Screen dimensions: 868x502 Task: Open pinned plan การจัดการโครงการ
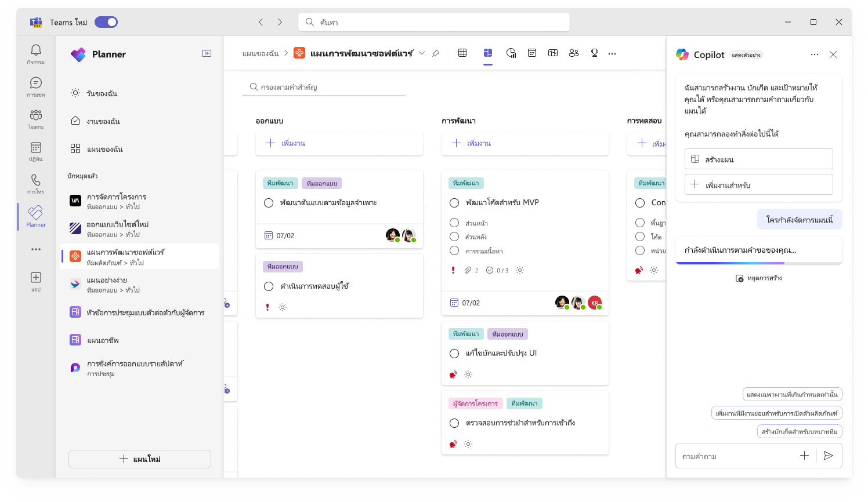140,201
